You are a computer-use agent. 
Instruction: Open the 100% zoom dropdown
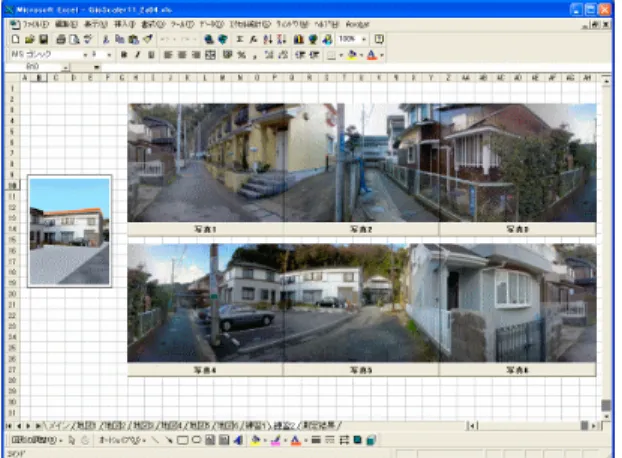tap(364, 39)
